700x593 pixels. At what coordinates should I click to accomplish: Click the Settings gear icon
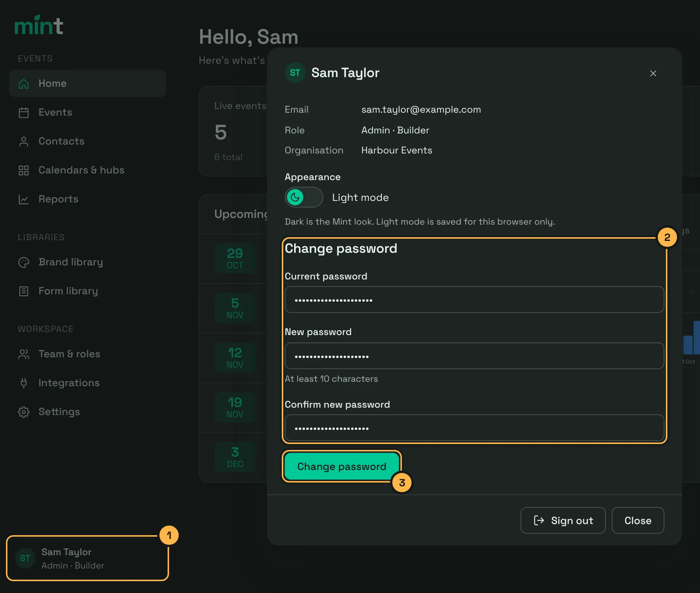(24, 412)
